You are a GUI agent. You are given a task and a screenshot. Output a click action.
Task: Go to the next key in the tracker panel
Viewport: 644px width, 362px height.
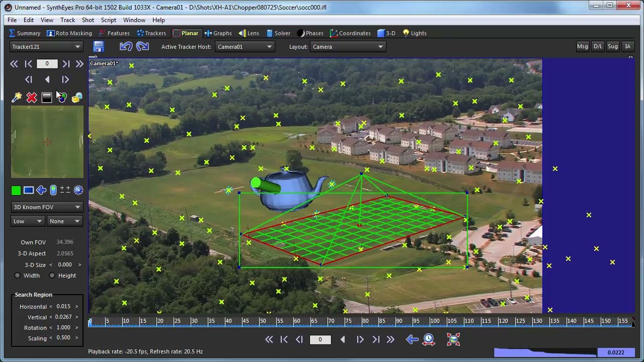66,64
